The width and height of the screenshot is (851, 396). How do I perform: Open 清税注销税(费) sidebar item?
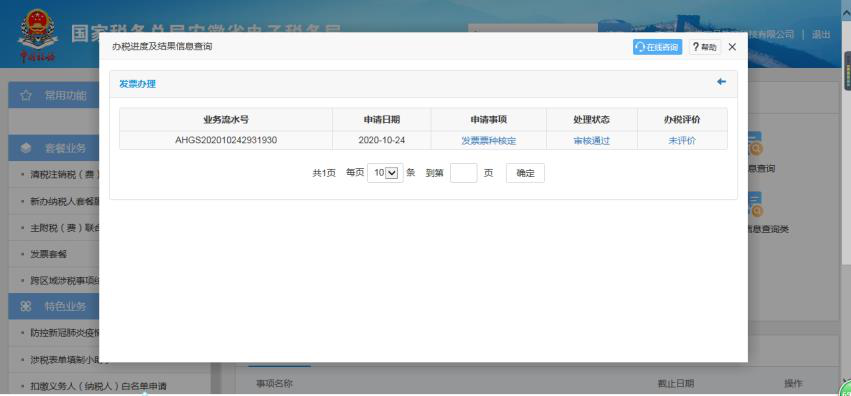(x=65, y=175)
